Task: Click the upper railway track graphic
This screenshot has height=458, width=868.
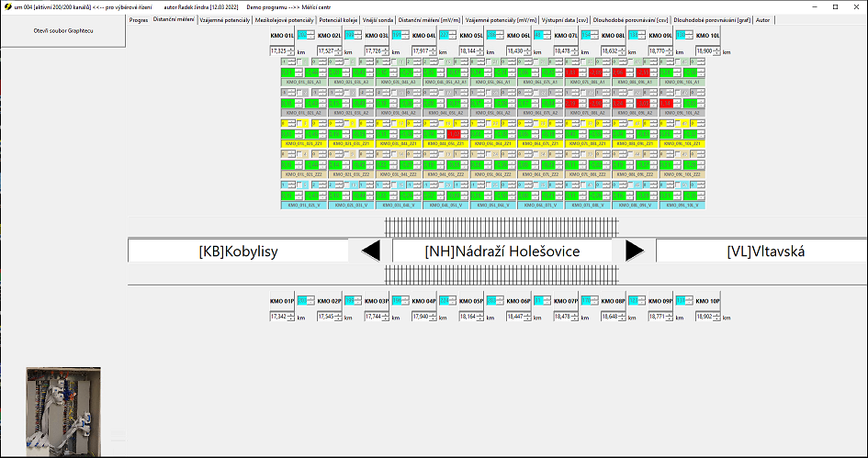Action: pos(502,227)
